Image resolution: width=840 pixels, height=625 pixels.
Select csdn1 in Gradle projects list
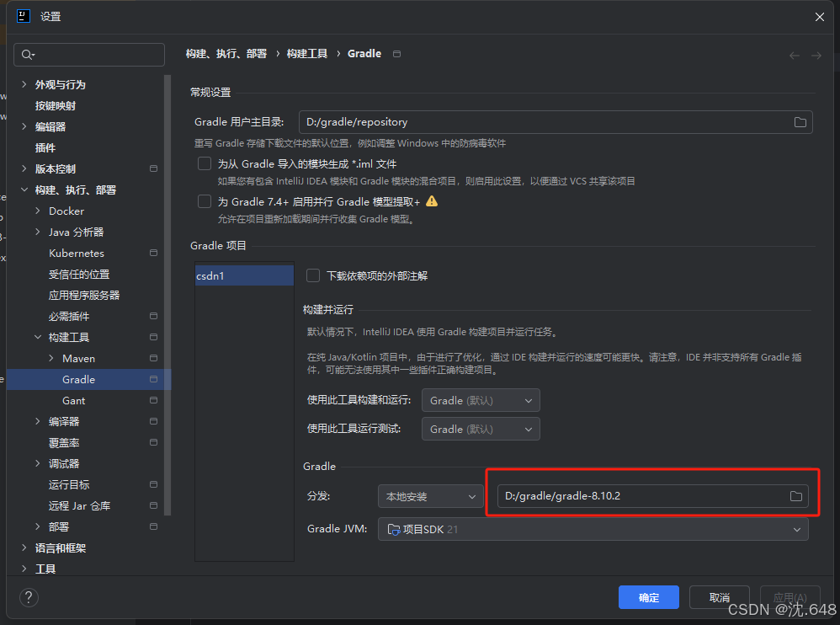(x=244, y=275)
